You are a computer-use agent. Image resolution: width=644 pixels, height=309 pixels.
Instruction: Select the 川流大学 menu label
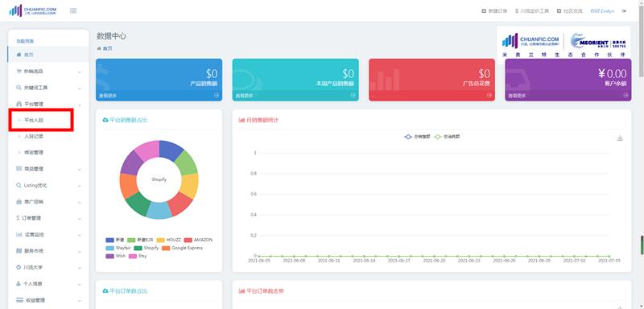33,267
